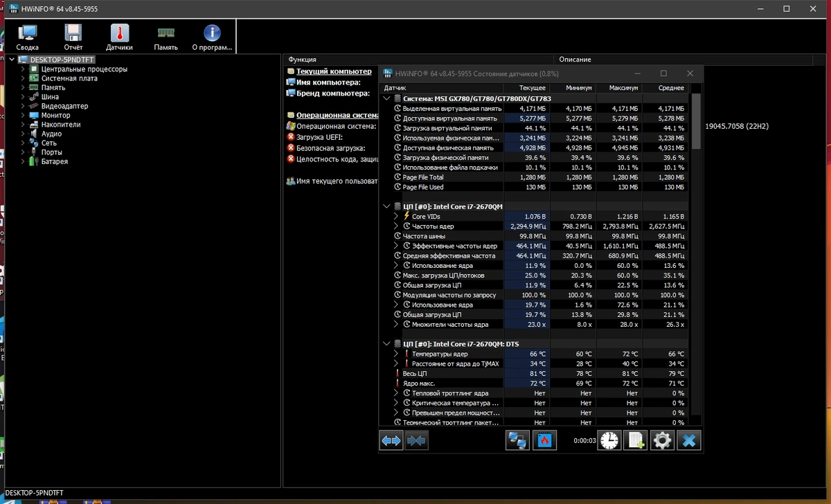
Task: Expand Центральные процессоры tree node
Action: click(22, 69)
